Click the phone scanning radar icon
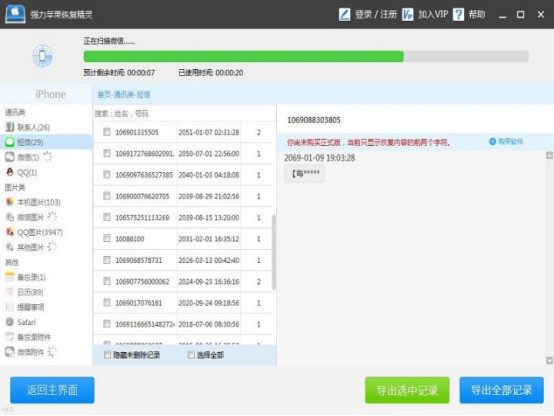Image resolution: width=554 pixels, height=416 pixels. coord(42,56)
